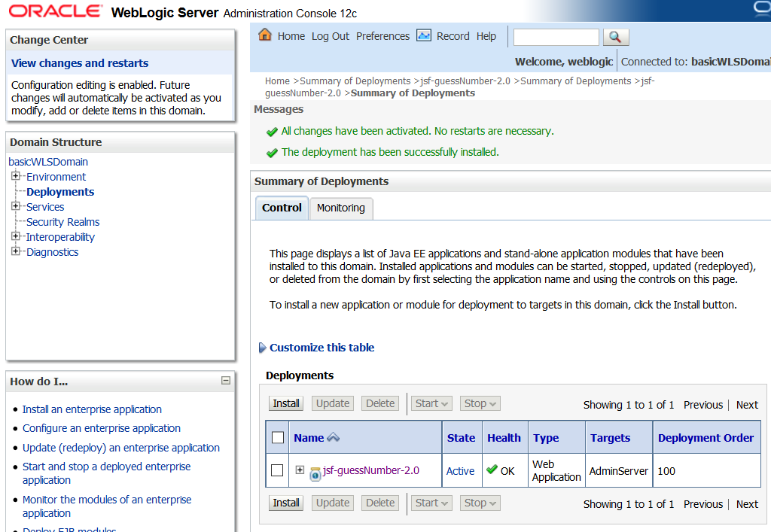The width and height of the screenshot is (771, 532).
Task: Open Preferences in the toolbar
Action: pos(382,36)
